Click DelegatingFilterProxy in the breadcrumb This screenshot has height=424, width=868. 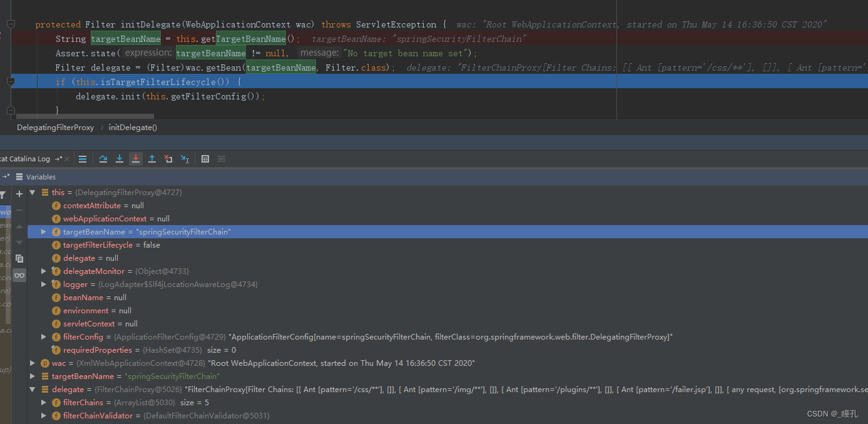point(55,128)
